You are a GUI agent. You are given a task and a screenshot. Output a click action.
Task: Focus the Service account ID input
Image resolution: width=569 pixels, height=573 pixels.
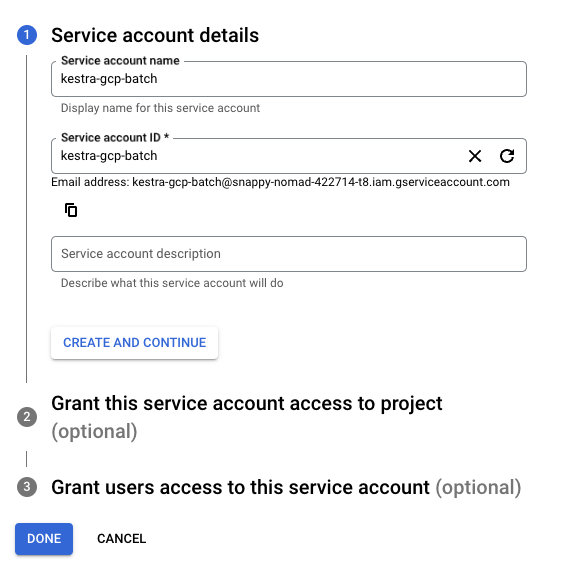pos(256,156)
